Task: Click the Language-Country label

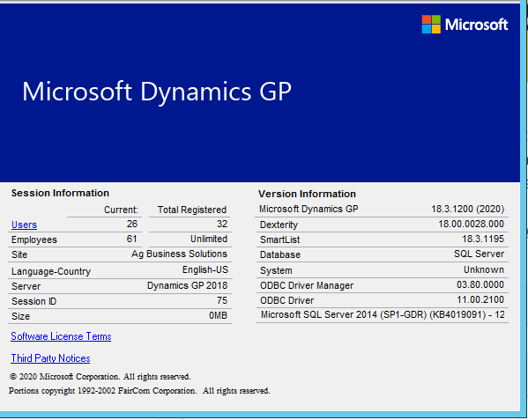Action: coord(51,271)
